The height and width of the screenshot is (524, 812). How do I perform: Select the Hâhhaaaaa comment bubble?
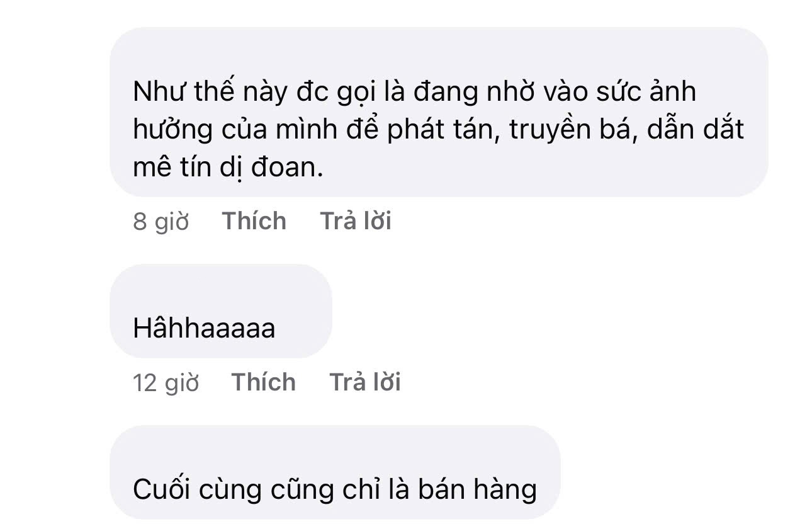pos(221,311)
